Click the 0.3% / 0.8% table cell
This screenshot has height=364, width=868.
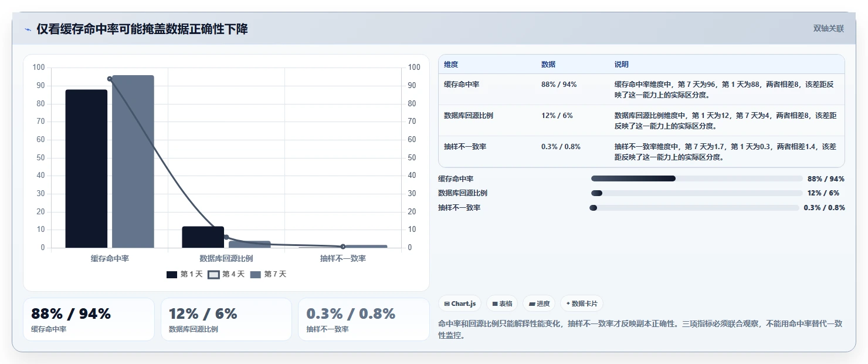[x=561, y=147]
